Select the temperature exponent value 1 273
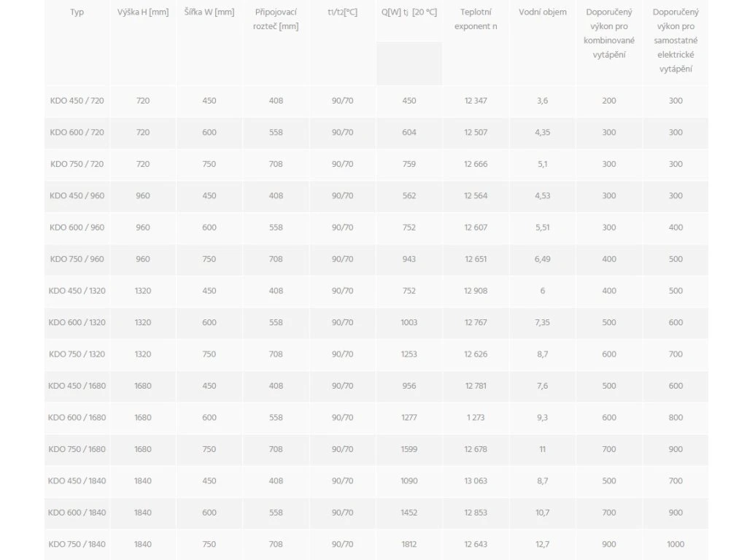Screen dimensions: 747x560 [476, 418]
